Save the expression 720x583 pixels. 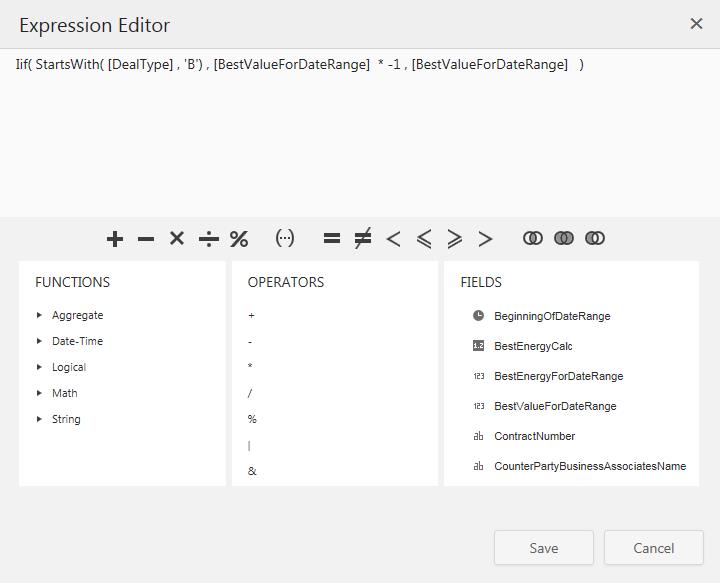click(x=543, y=548)
